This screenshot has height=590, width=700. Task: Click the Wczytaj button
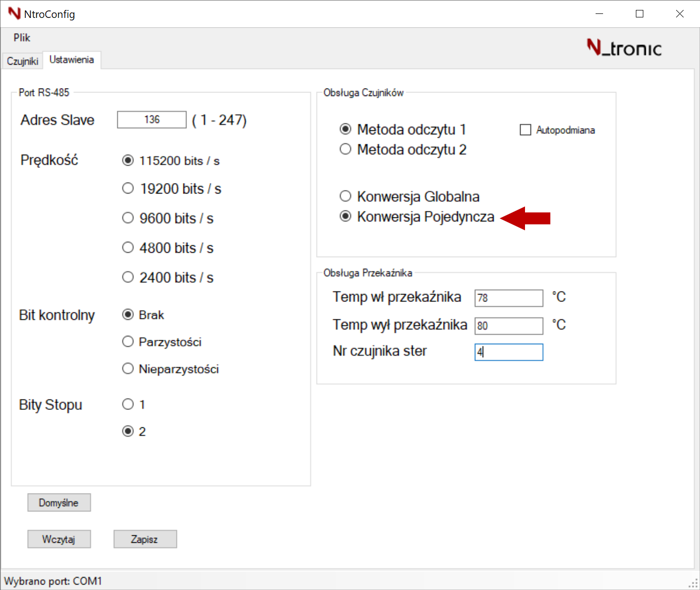point(59,539)
